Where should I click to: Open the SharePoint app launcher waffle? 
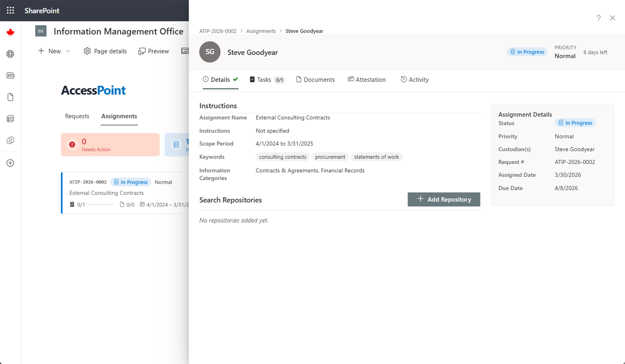click(11, 11)
